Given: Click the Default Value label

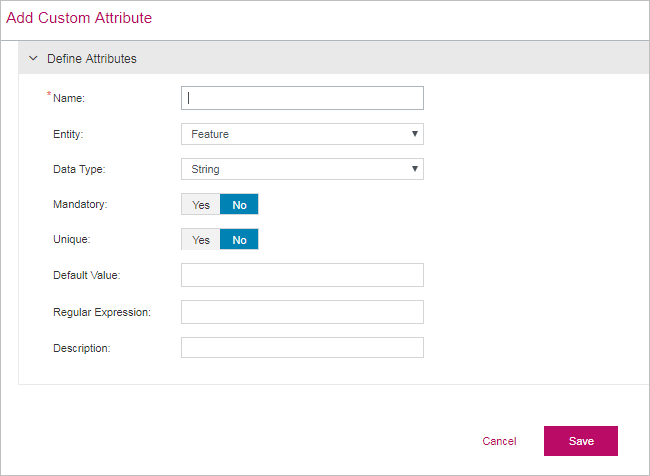Looking at the screenshot, I should (86, 275).
